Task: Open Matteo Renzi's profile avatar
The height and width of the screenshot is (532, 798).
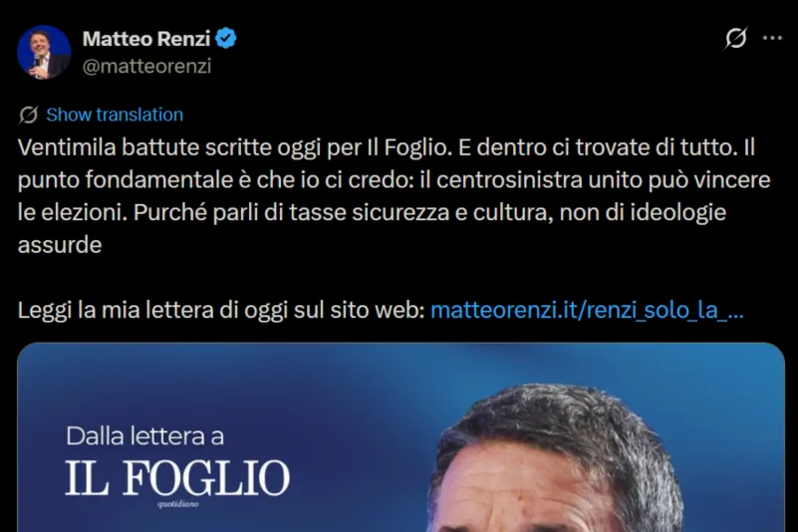Action: [x=44, y=52]
